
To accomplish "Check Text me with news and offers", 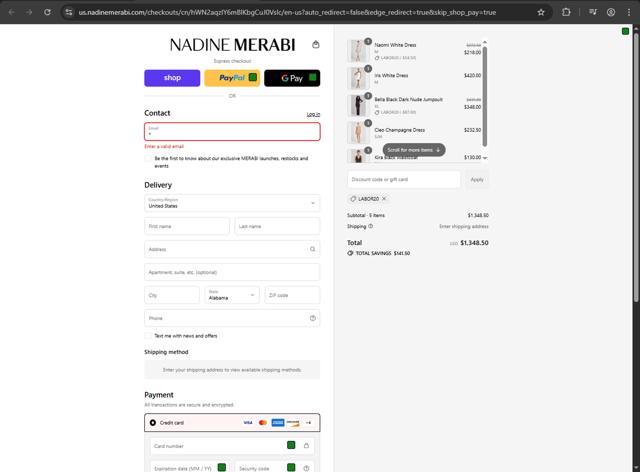I will coord(148,336).
